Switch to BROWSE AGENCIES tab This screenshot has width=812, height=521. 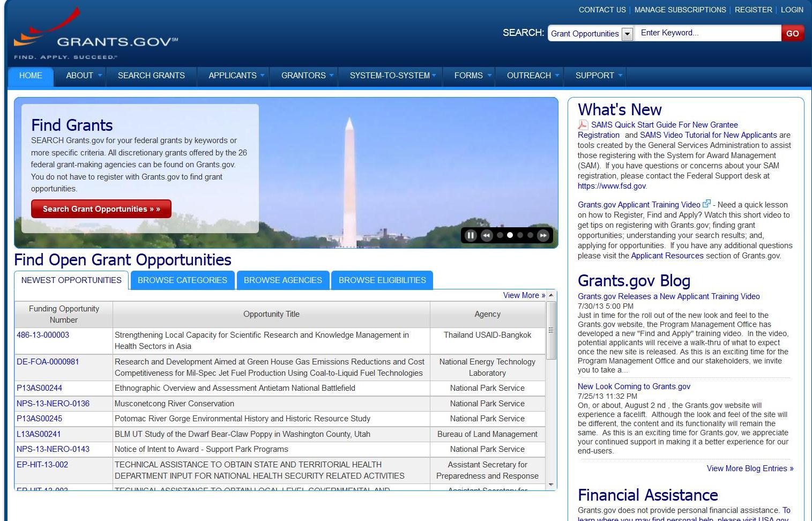coord(283,280)
